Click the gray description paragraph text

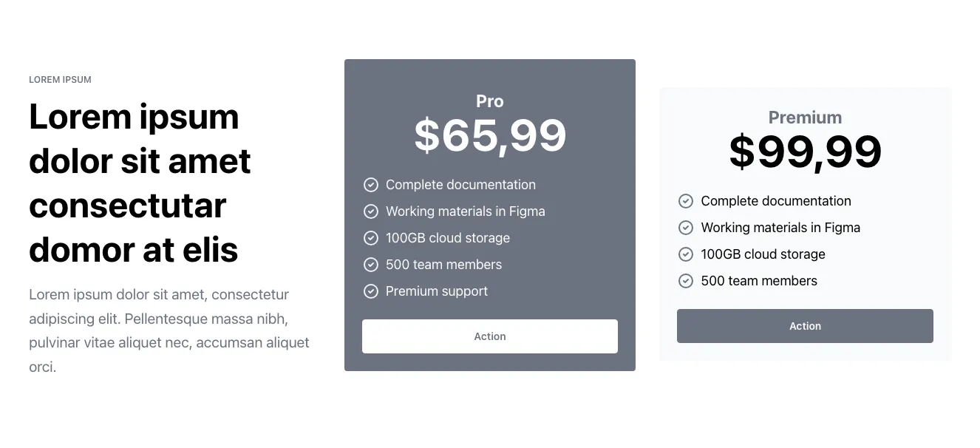coord(169,330)
